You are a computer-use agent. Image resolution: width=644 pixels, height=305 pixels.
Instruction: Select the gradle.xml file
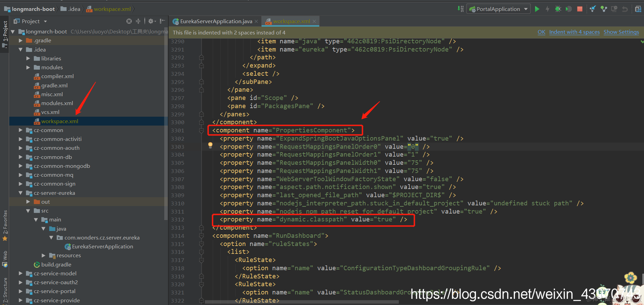click(54, 86)
